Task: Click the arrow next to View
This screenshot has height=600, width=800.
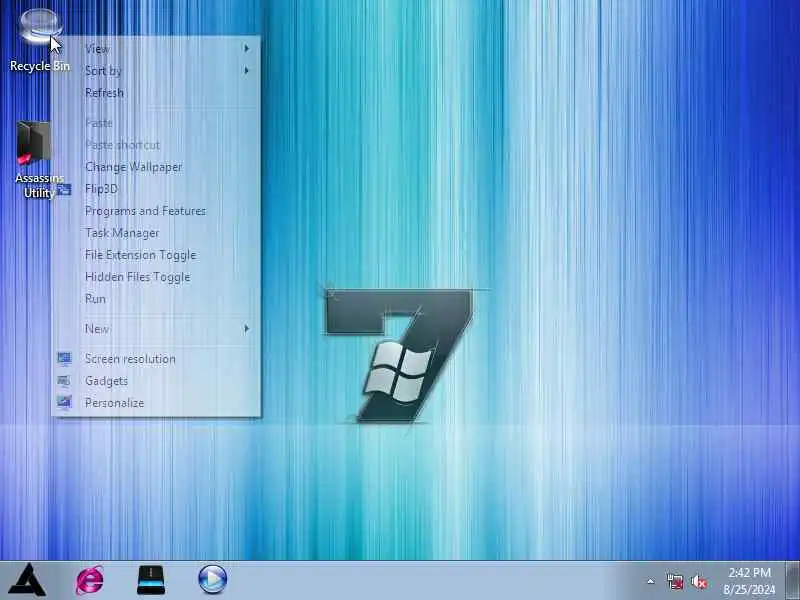Action: click(246, 48)
